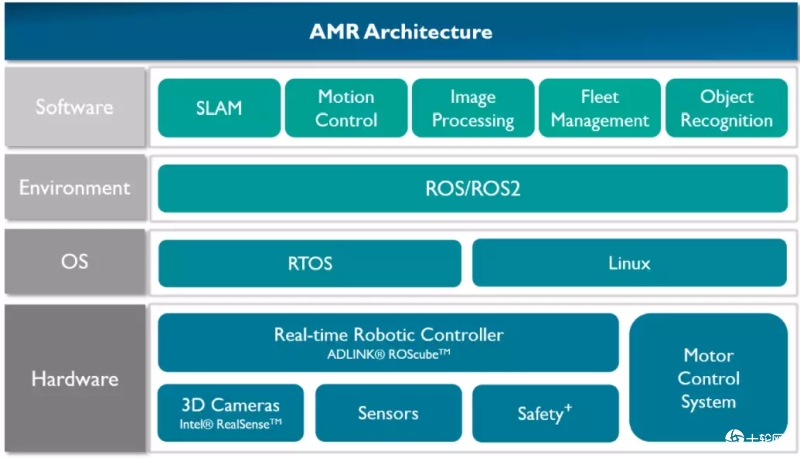Viewport: 800px width, 458px height.
Task: Click the Linux block
Action: coord(630,263)
